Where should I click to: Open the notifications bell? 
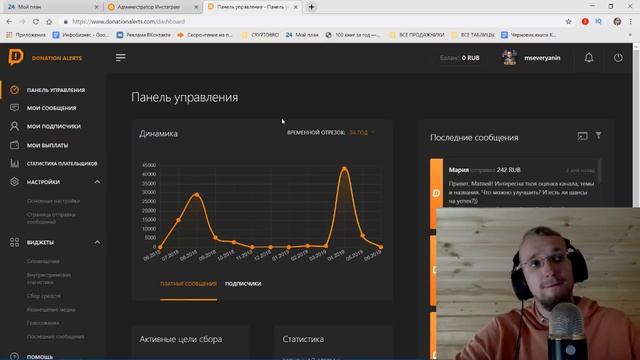coord(589,58)
